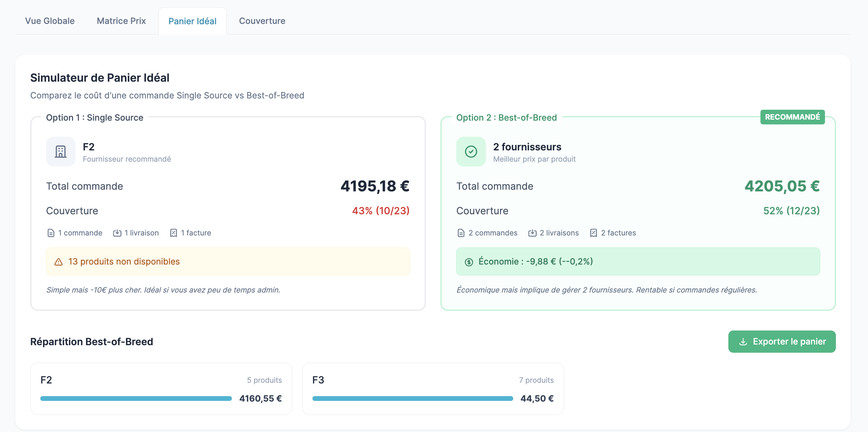Viewport: 868px width, 432px height.
Task: Click the green checkmark icon for 2 fournisseurs
Action: (471, 151)
